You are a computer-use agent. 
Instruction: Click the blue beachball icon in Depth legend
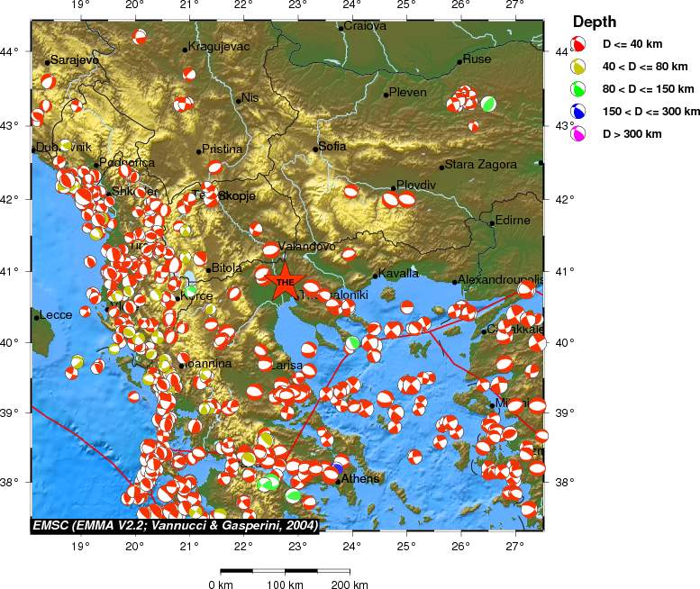point(578,111)
